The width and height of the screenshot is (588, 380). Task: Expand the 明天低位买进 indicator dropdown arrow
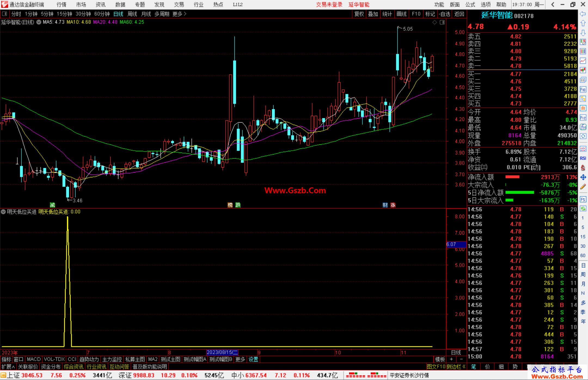[x=3, y=212]
